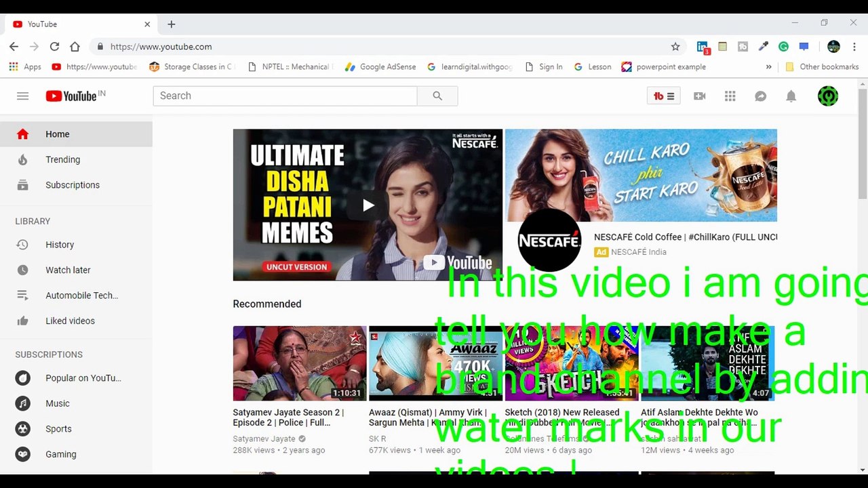Image resolution: width=868 pixels, height=488 pixels.
Task: Open Popular on YouTube subscription
Action: [76, 378]
